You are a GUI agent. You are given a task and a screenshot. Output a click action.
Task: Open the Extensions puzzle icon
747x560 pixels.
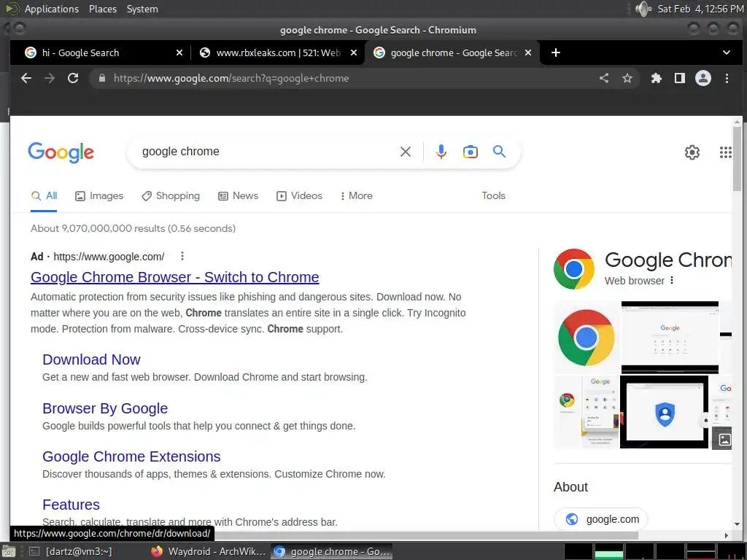[657, 78]
